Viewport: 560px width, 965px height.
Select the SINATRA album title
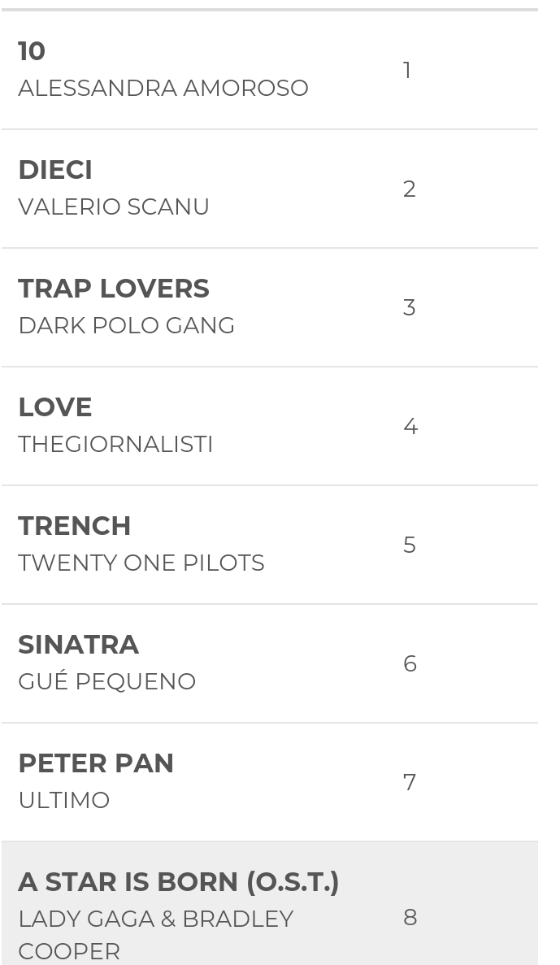pyautogui.click(x=79, y=645)
